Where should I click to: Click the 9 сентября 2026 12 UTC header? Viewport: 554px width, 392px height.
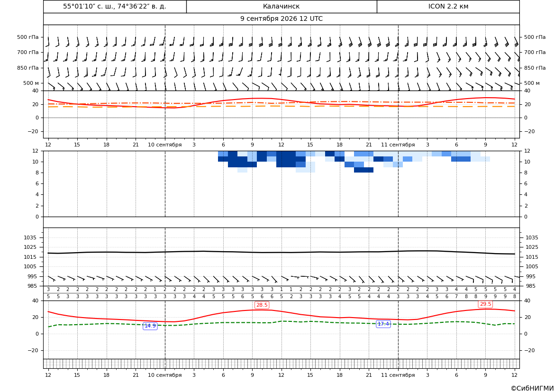coord(281,19)
